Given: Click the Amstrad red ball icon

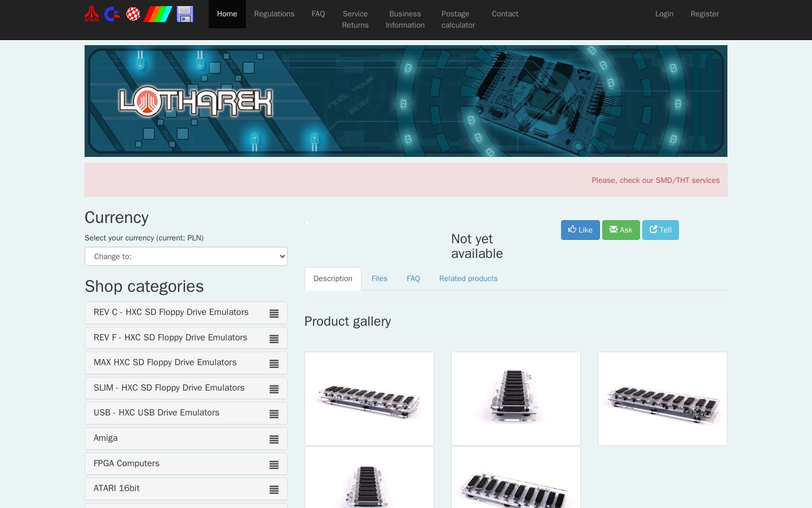Looking at the screenshot, I should tap(133, 14).
